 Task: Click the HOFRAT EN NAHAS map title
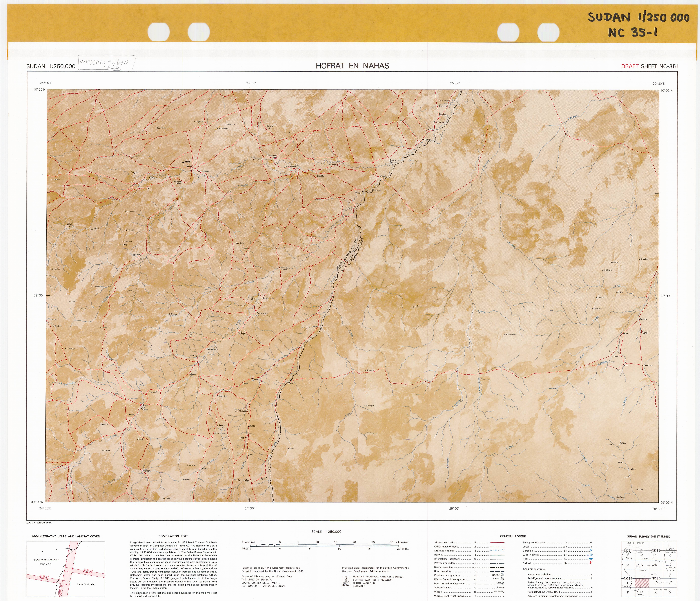coord(352,66)
